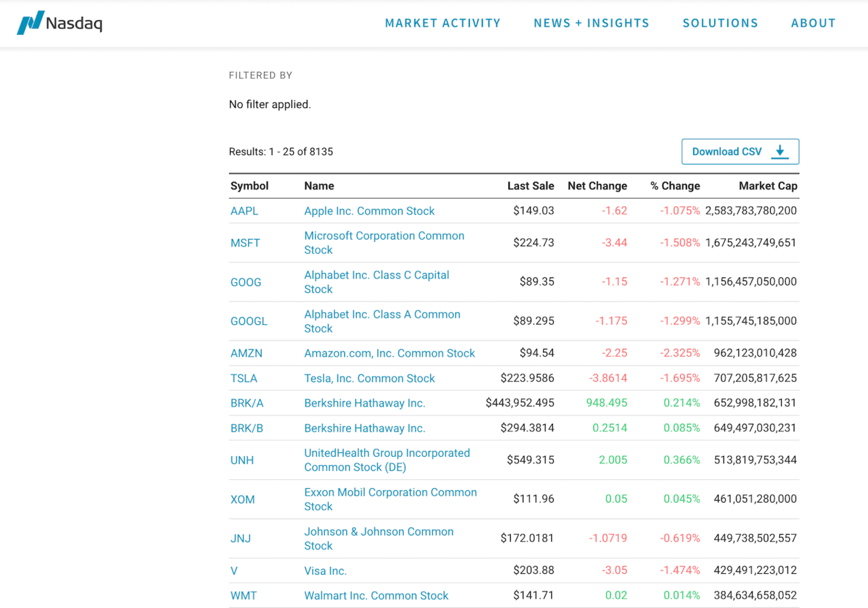This screenshot has width=868, height=608.
Task: Open Walmart Inc. Common Stock link
Action: click(x=376, y=595)
